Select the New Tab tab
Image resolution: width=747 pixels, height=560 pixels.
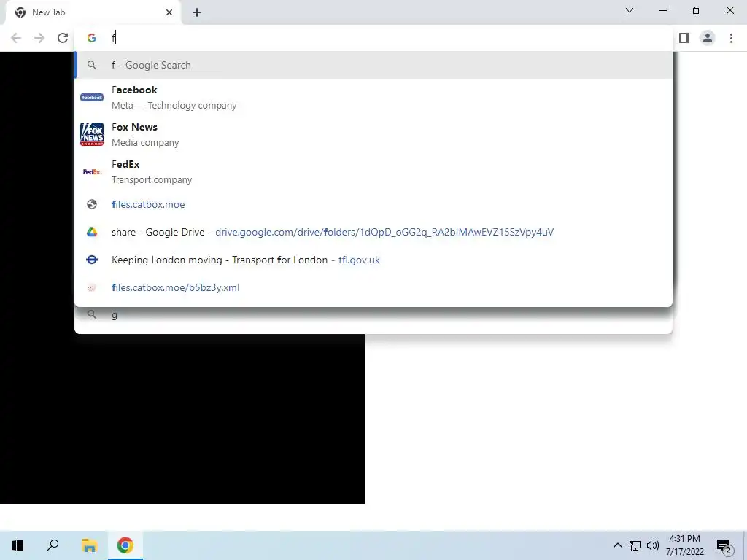93,12
